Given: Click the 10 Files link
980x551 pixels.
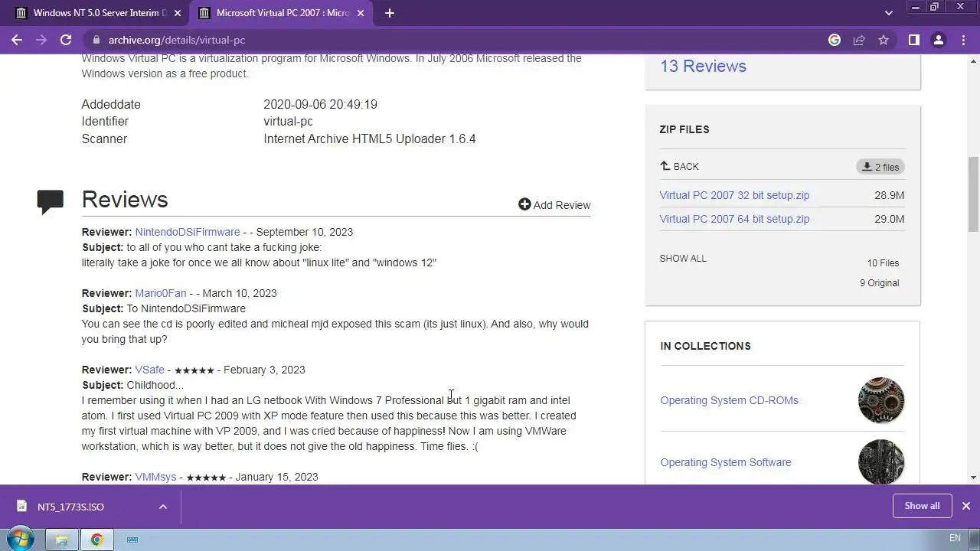Looking at the screenshot, I should click(883, 263).
